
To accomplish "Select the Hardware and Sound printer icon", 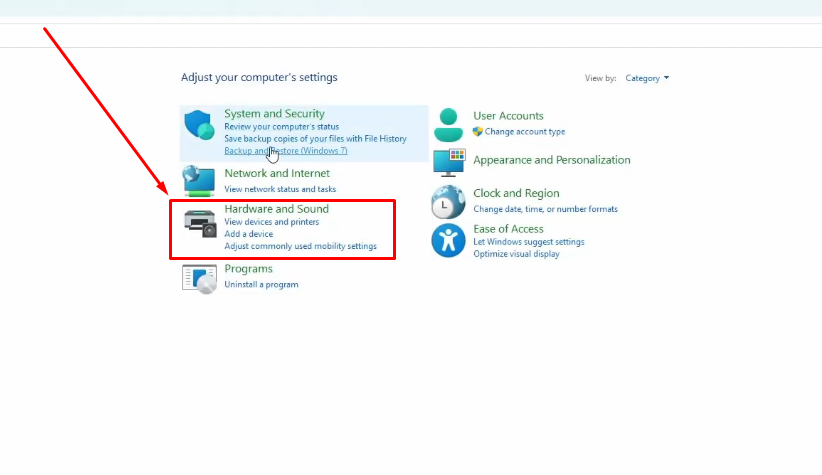I will tap(200, 223).
